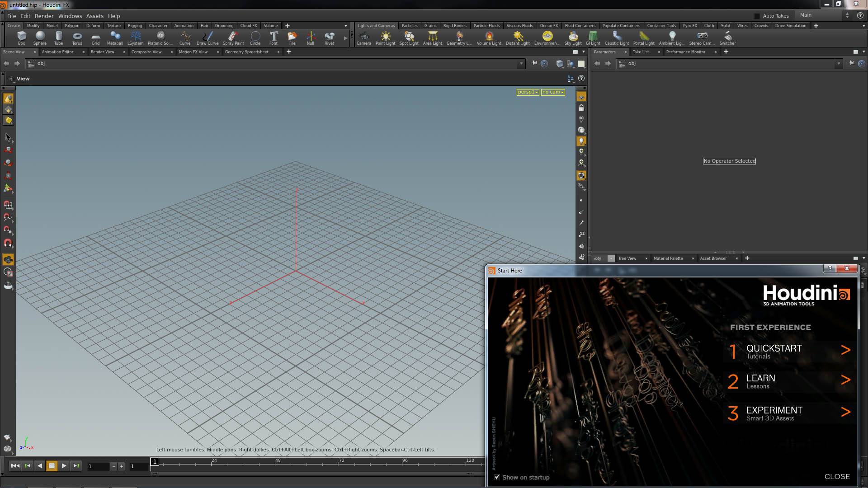Click CLOSE in Start Here window
This screenshot has width=868, height=488.
point(837,477)
